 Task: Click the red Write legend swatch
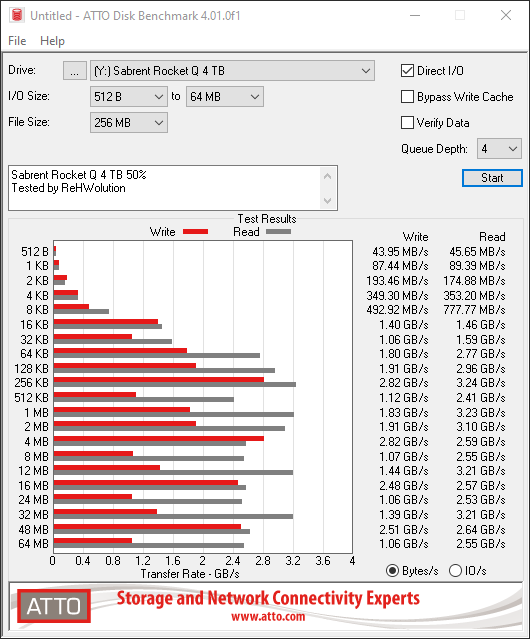[196, 231]
